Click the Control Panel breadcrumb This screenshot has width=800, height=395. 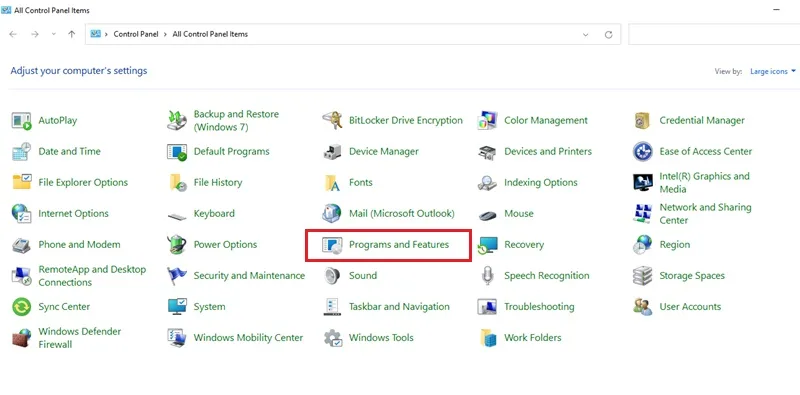tap(136, 34)
